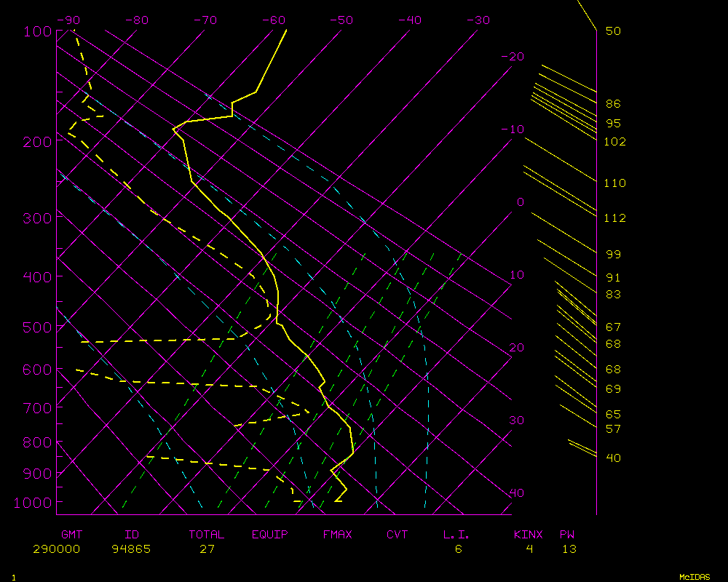Click the L.I. header label

(456, 535)
